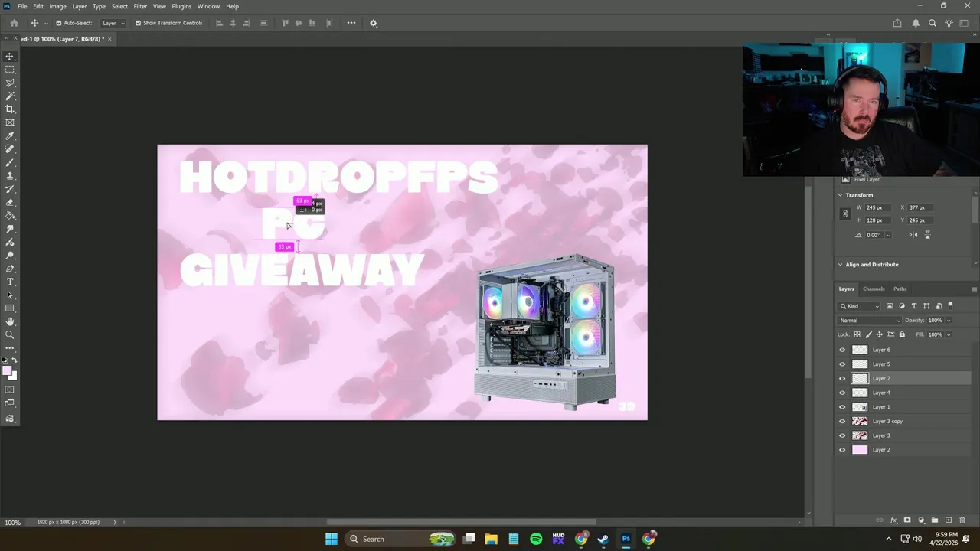The height and width of the screenshot is (551, 980).
Task: Open Spotify from the taskbar
Action: [536, 539]
